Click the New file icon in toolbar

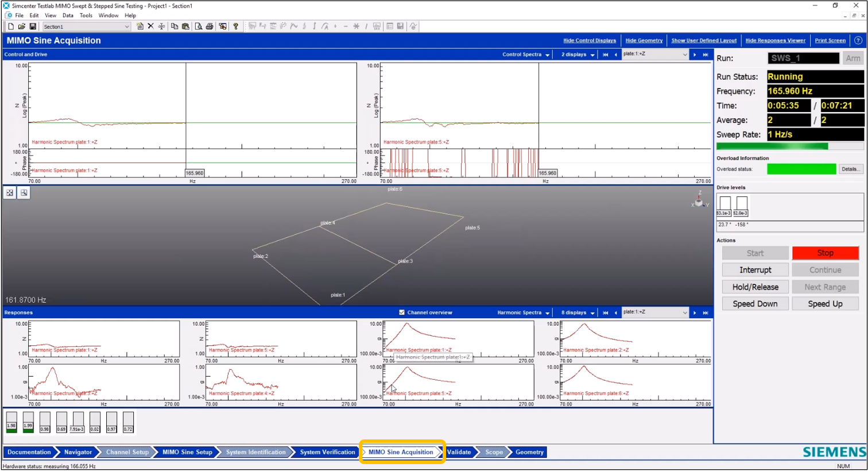click(10, 26)
